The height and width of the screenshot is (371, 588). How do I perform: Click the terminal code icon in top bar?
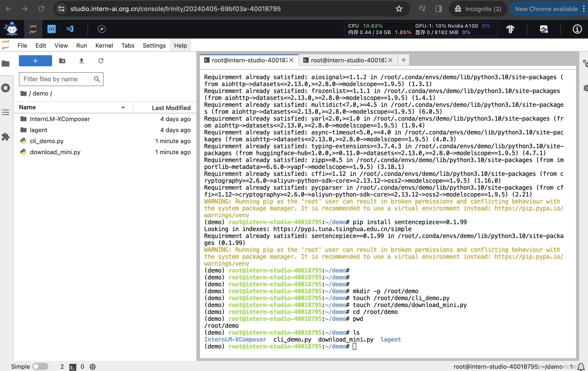tap(52, 29)
